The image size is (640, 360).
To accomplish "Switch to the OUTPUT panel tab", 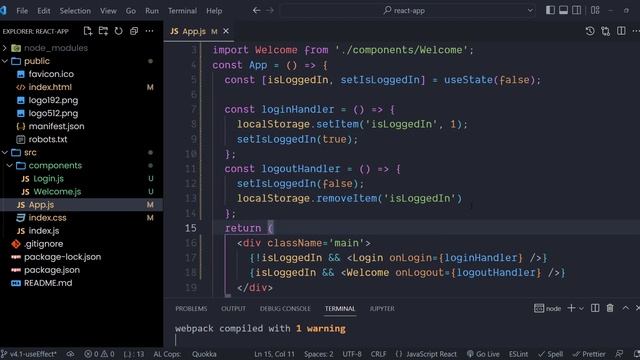I will 233,309.
